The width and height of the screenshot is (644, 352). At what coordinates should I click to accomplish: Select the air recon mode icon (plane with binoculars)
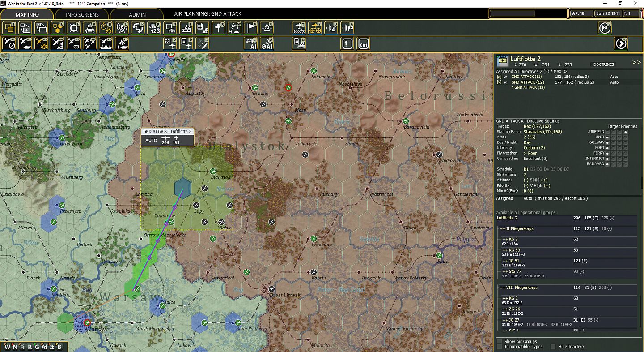tap(74, 43)
